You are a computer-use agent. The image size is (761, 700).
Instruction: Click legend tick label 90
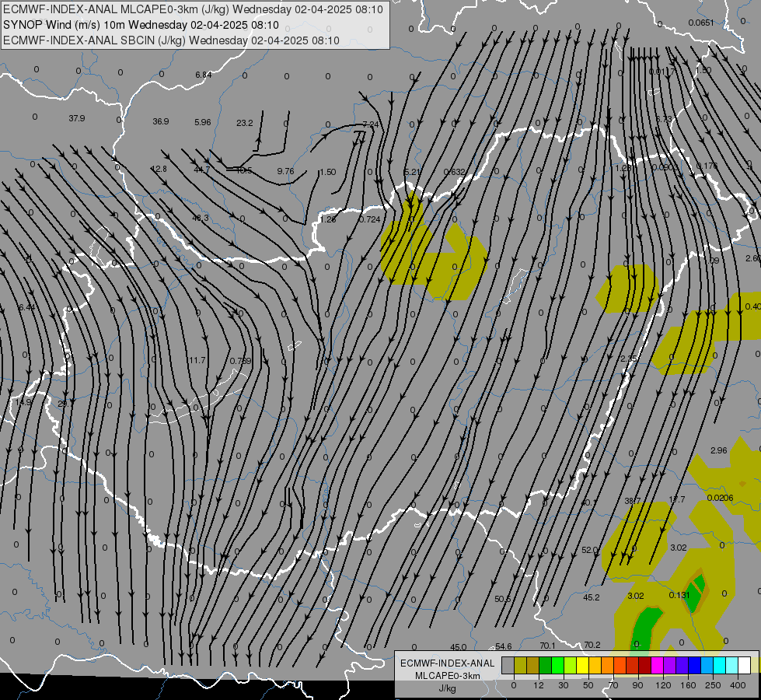tap(637, 685)
